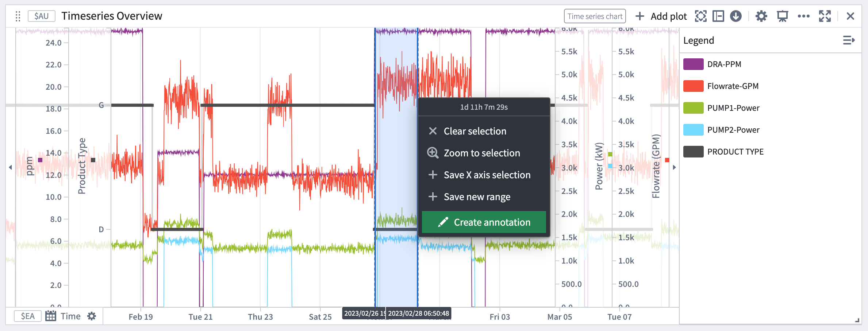Click the download icon in header

coord(736,16)
